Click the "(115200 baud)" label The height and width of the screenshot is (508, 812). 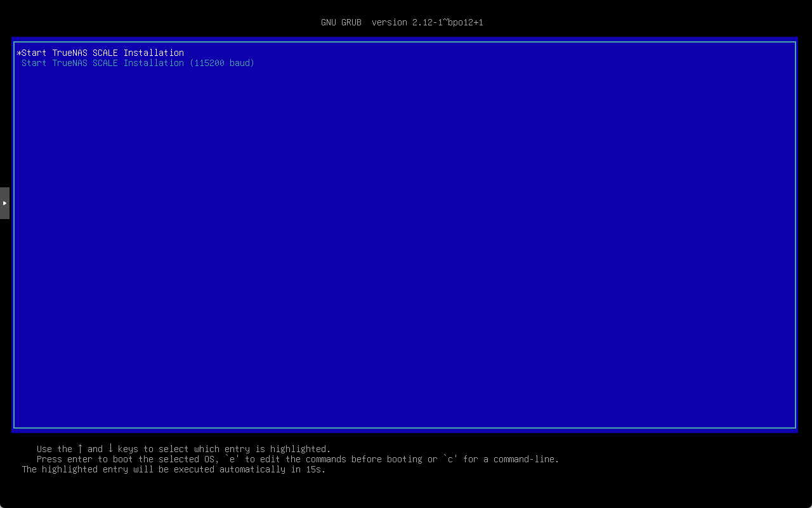(221, 63)
